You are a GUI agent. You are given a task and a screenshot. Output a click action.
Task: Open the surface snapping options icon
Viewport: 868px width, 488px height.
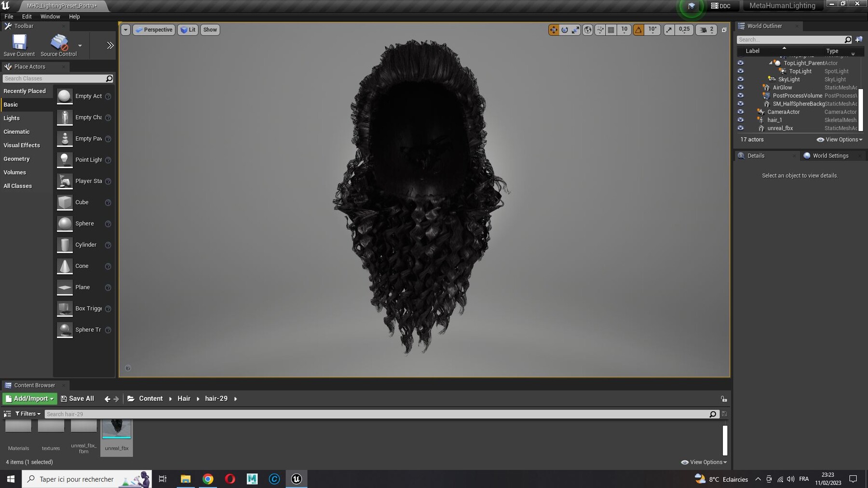600,30
